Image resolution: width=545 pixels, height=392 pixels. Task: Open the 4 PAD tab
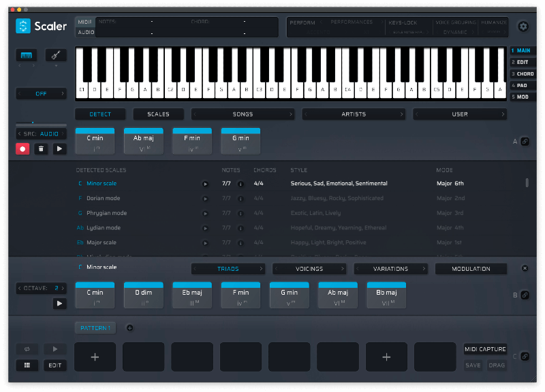click(523, 85)
